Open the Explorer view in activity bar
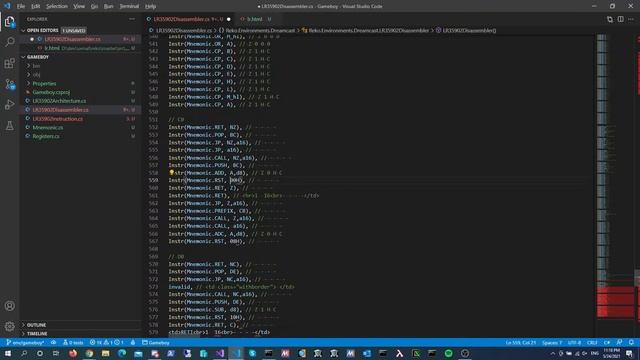 click(10, 22)
